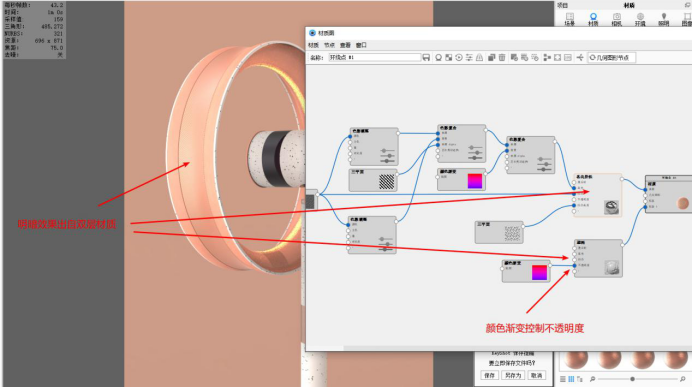Click the geometry source node at graph left edge

pyautogui.click(x=311, y=201)
